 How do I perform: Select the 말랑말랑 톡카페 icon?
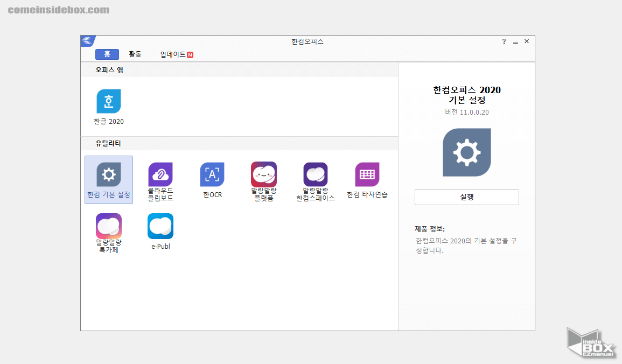[109, 226]
